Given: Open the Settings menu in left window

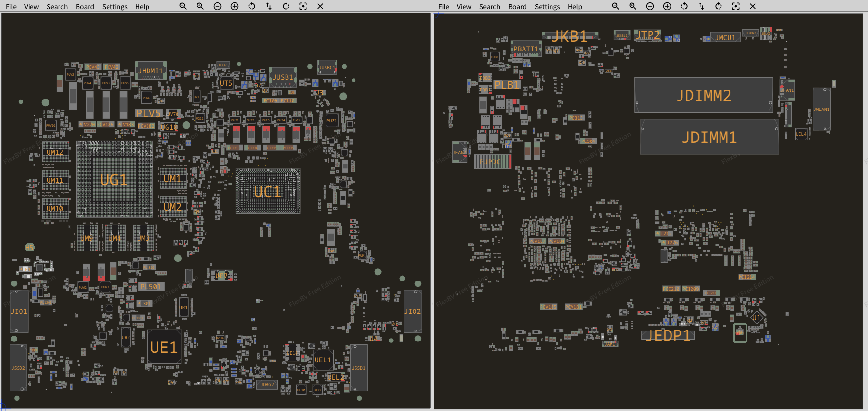Looking at the screenshot, I should click(115, 7).
